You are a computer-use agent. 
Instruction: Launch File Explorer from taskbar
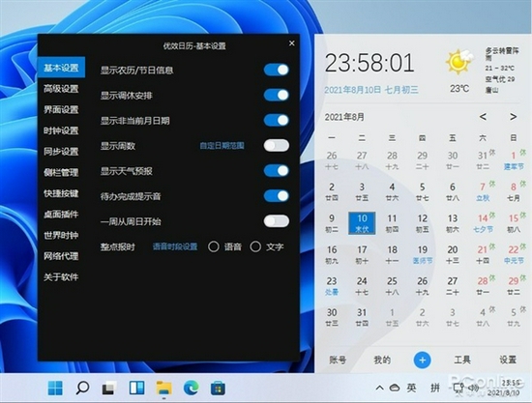point(163,389)
